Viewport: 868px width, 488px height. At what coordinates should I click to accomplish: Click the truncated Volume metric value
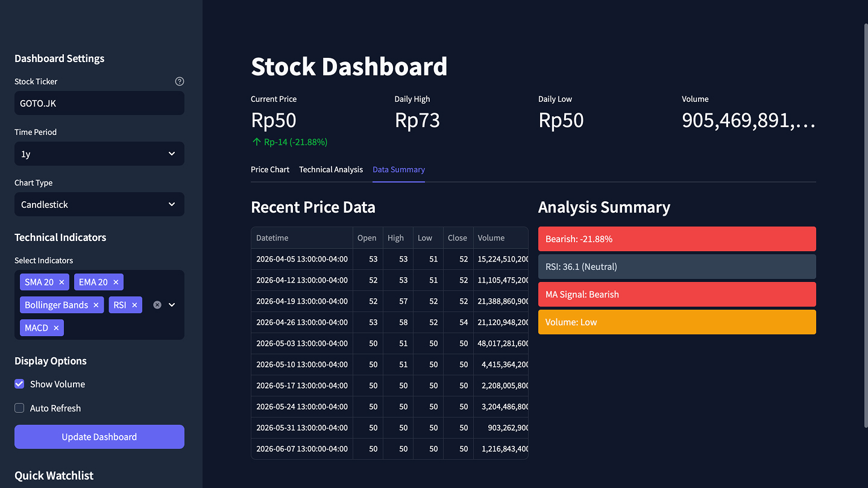[749, 120]
